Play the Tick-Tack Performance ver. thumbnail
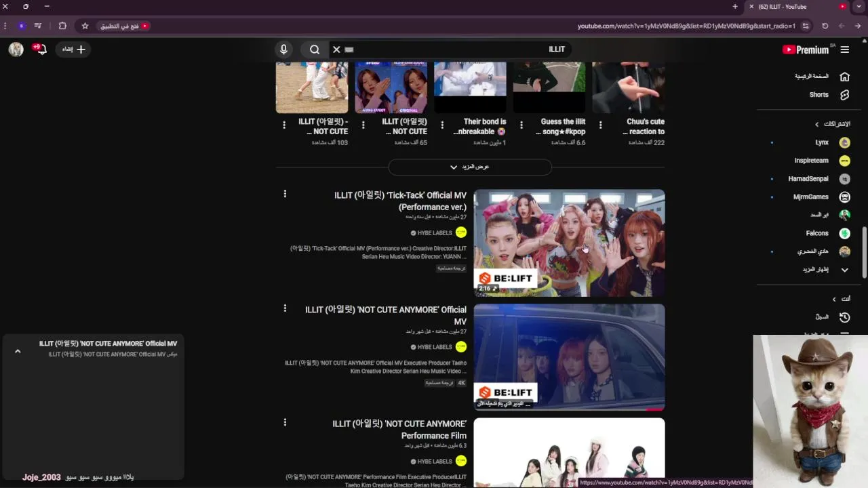 click(x=569, y=243)
